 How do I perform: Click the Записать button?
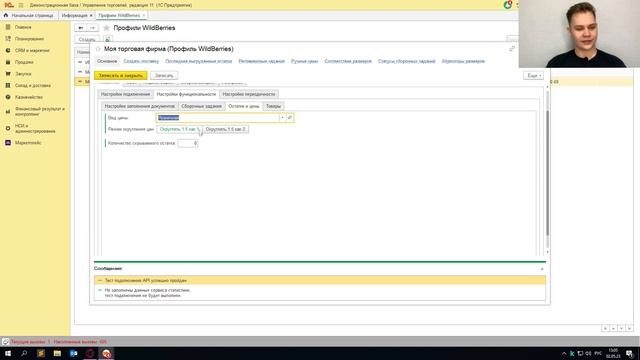pos(164,76)
